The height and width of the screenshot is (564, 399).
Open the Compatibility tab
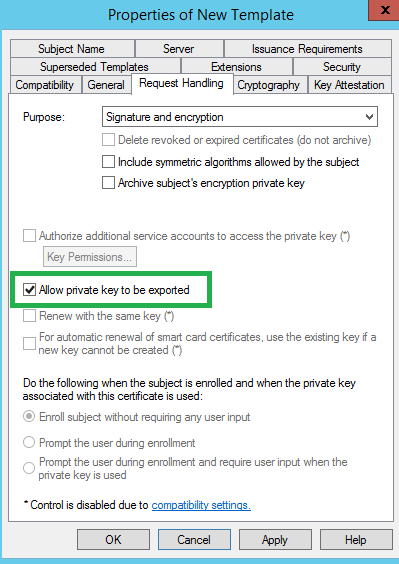coord(45,85)
